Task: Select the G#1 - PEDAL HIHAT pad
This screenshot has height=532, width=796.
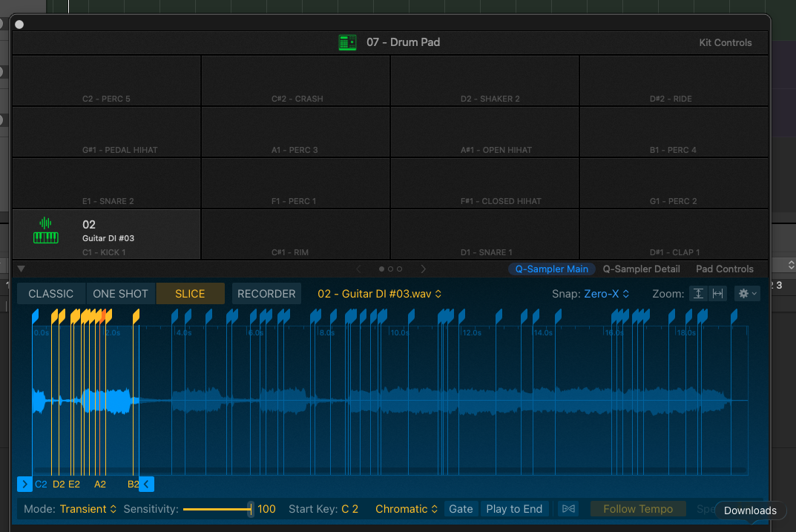Action: tap(107, 132)
